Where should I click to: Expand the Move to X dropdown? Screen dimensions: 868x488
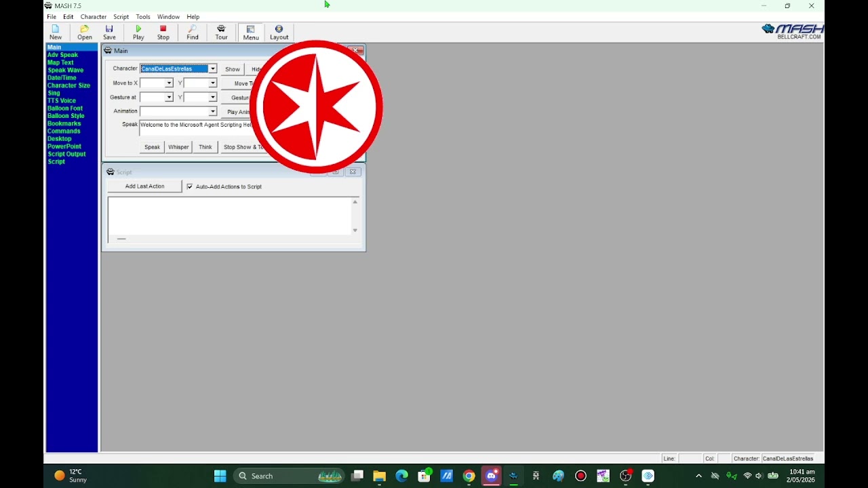click(169, 83)
